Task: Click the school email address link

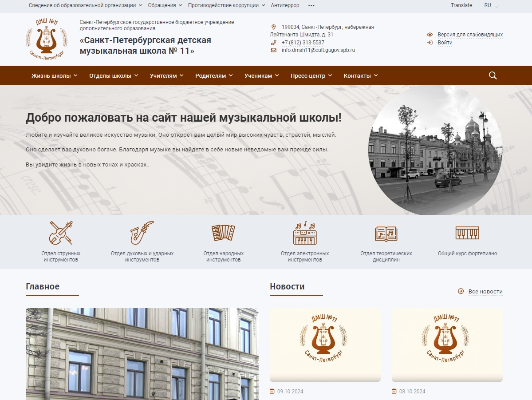Action: coord(318,50)
